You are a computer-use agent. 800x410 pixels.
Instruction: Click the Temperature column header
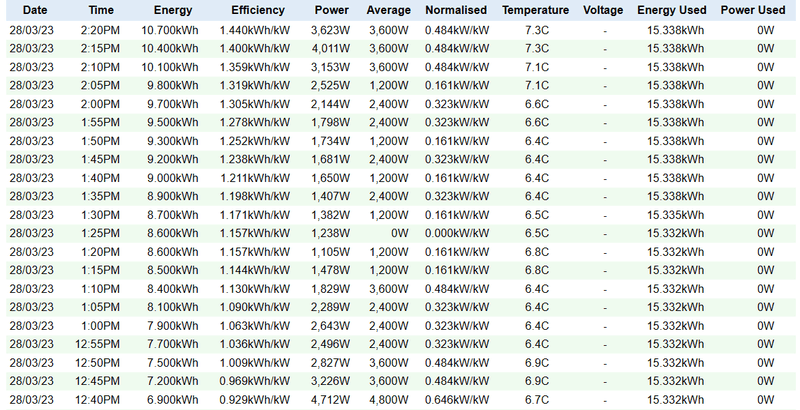[535, 10]
